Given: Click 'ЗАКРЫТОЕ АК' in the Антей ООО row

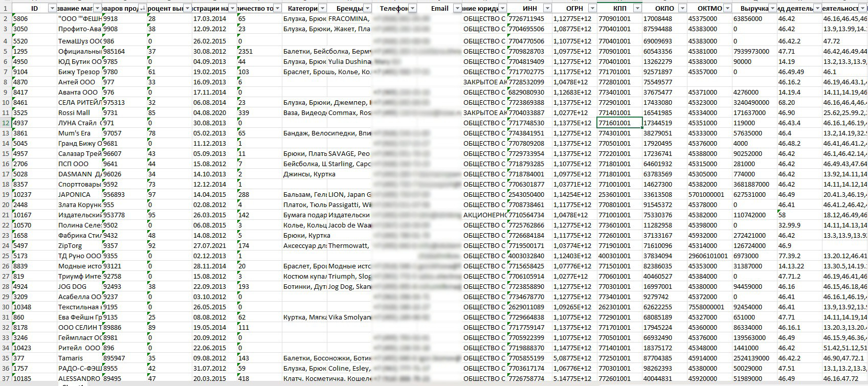Looking at the screenshot, I should point(484,82).
